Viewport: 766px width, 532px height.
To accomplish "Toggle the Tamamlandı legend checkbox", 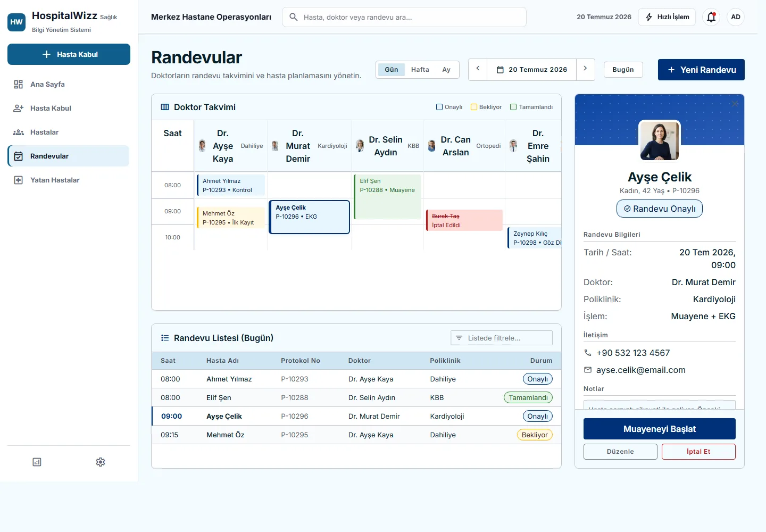I will click(x=513, y=107).
